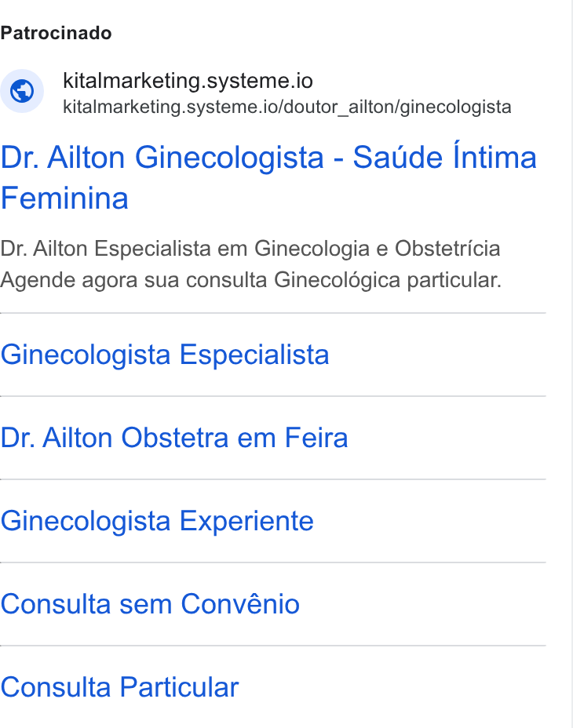Viewport: 573px width, 728px height.
Task: Go to the Consulta Particular sitelink
Action: (119, 687)
